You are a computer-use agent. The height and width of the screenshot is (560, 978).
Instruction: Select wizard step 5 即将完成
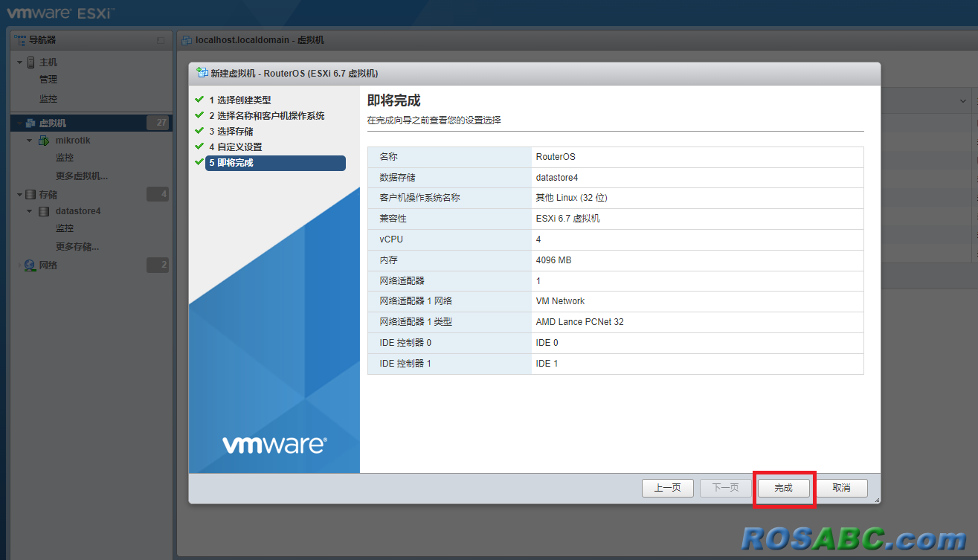pos(275,163)
